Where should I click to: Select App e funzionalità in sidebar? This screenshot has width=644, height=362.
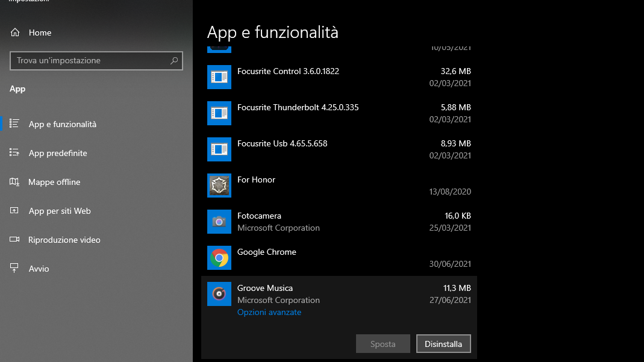click(63, 124)
